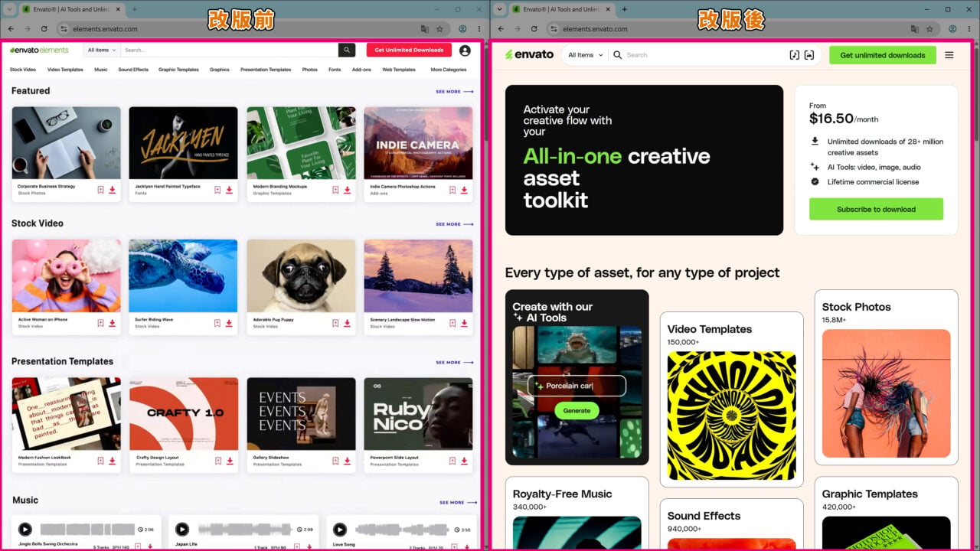Image resolution: width=980 pixels, height=551 pixels.
Task: Open hamburger menu in new Envato header
Action: (x=949, y=55)
